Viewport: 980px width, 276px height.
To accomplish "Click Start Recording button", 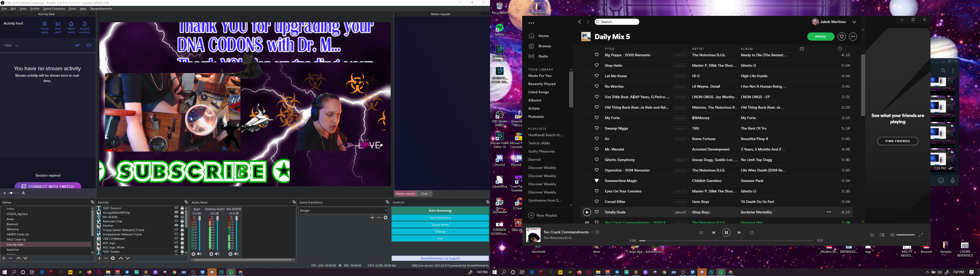I will click(x=440, y=218).
